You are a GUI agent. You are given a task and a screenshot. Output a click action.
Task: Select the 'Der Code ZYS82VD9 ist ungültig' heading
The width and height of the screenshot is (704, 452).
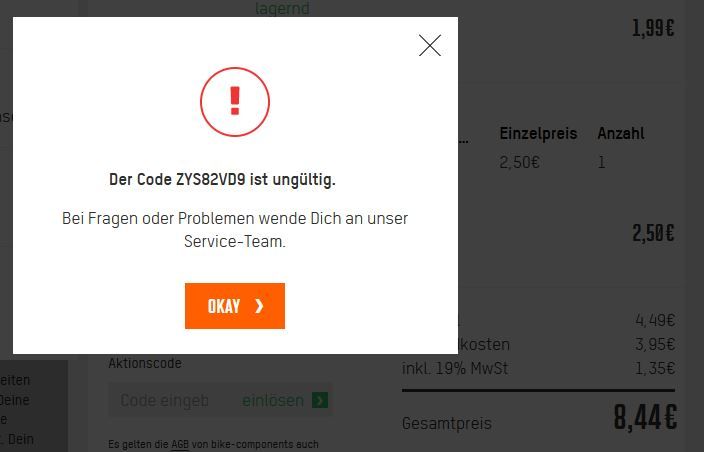222,180
